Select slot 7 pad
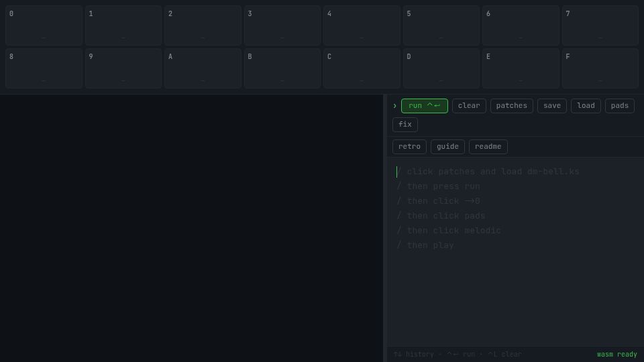 click(600, 25)
